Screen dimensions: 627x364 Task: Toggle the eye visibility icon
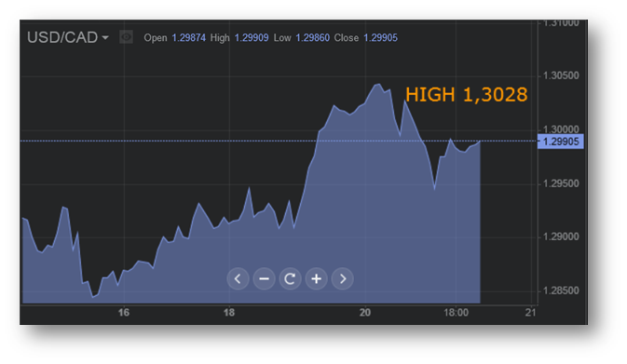[x=127, y=37]
